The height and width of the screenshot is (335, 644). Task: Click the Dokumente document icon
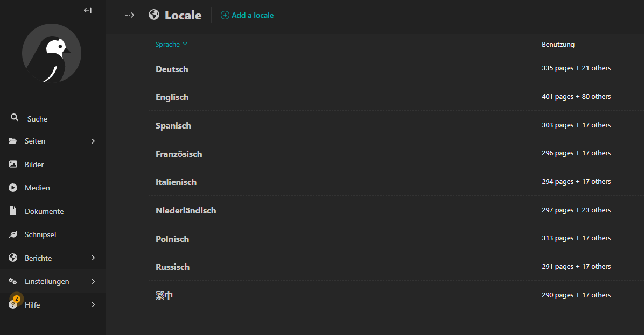point(13,211)
